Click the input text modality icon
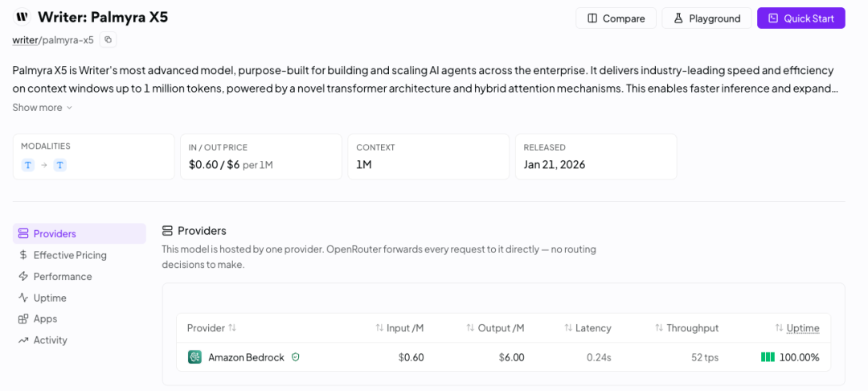Viewport: 868px width, 391px height. tap(27, 165)
